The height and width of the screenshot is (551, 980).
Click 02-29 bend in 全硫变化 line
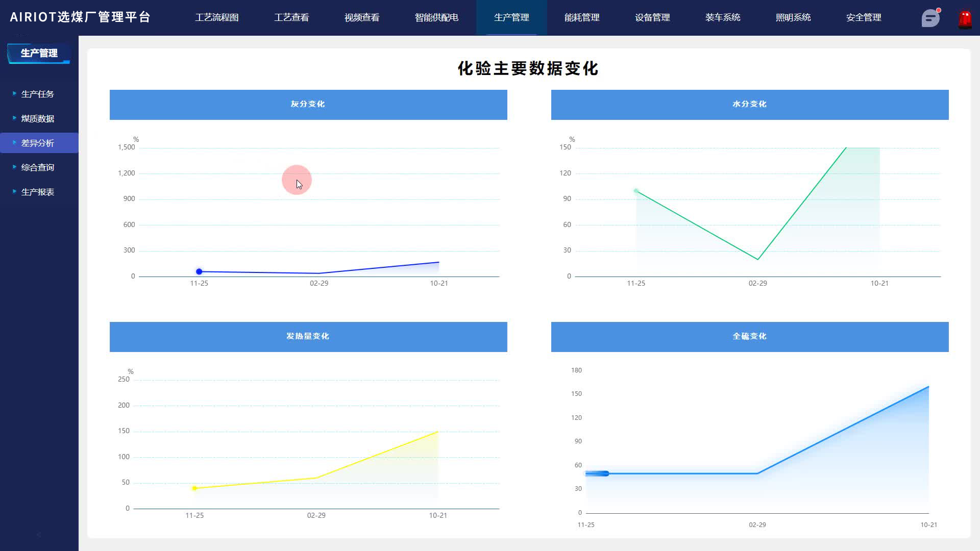click(757, 473)
